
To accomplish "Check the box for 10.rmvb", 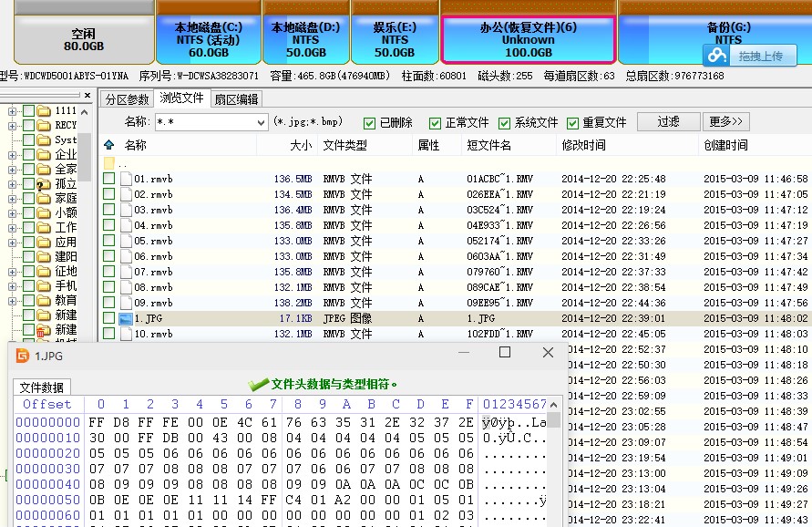I will 108,334.
